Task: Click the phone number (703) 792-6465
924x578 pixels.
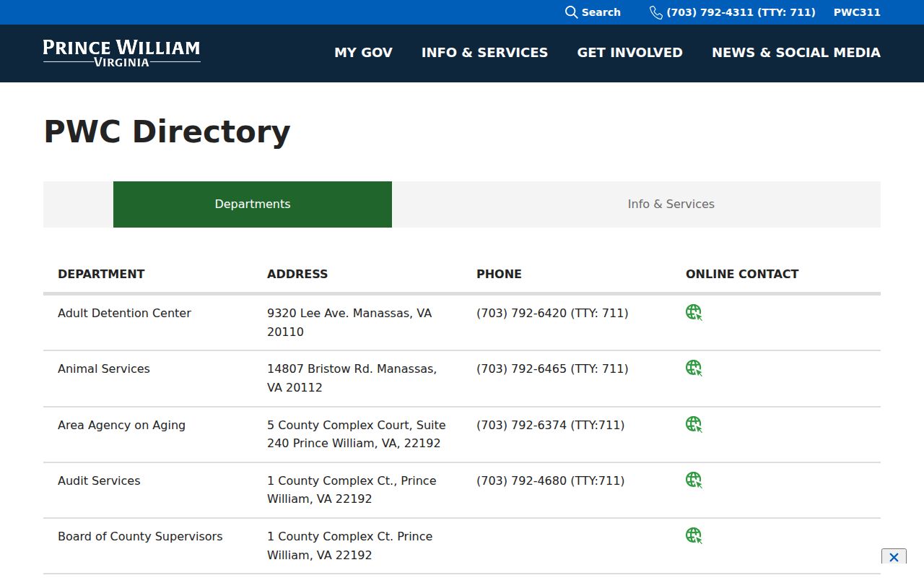Action: pos(552,368)
